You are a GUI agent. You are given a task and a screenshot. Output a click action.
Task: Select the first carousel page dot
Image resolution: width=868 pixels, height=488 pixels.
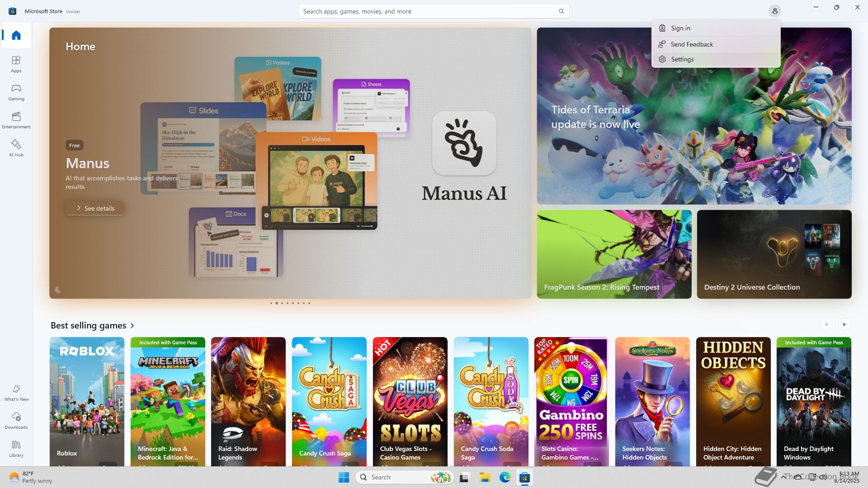click(x=271, y=303)
